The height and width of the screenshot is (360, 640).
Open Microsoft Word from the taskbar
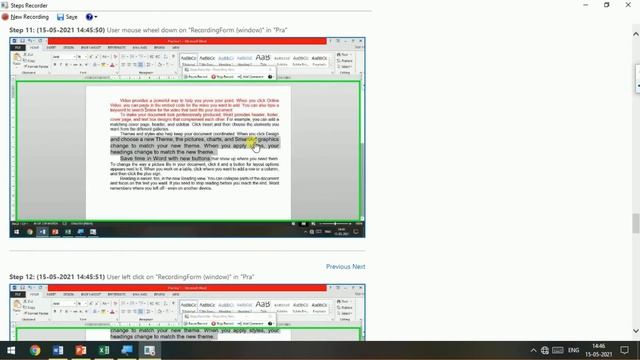tap(58, 350)
